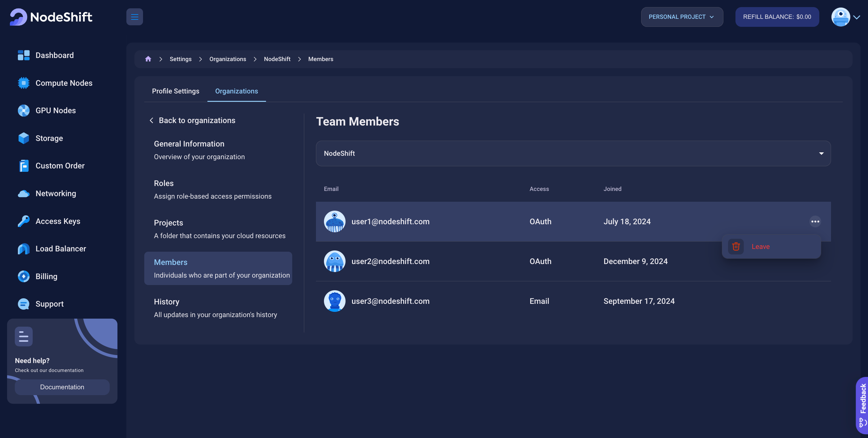Click NodeShift in the breadcrumb

[277, 59]
